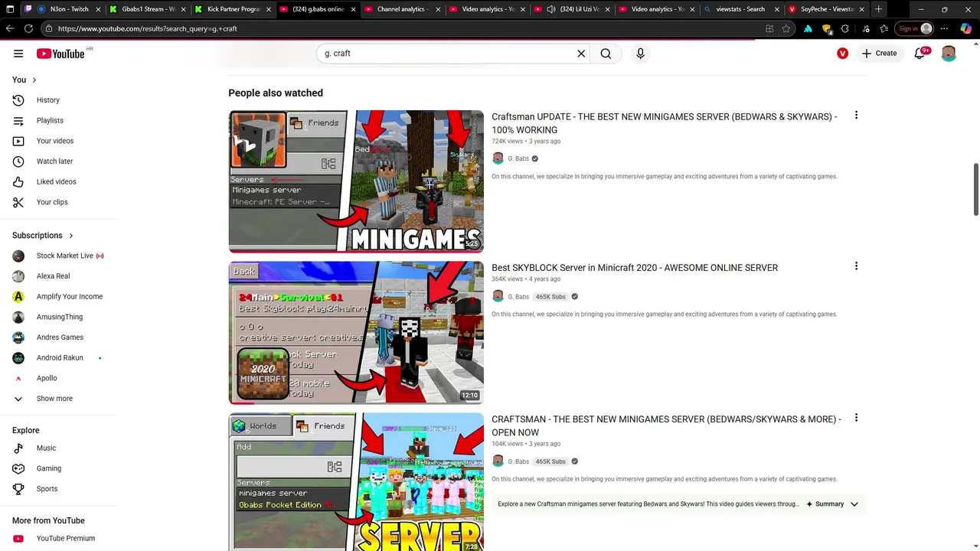The height and width of the screenshot is (551, 980).
Task: Open the more options menu for the Craftsman UPDATE video
Action: pyautogui.click(x=856, y=116)
